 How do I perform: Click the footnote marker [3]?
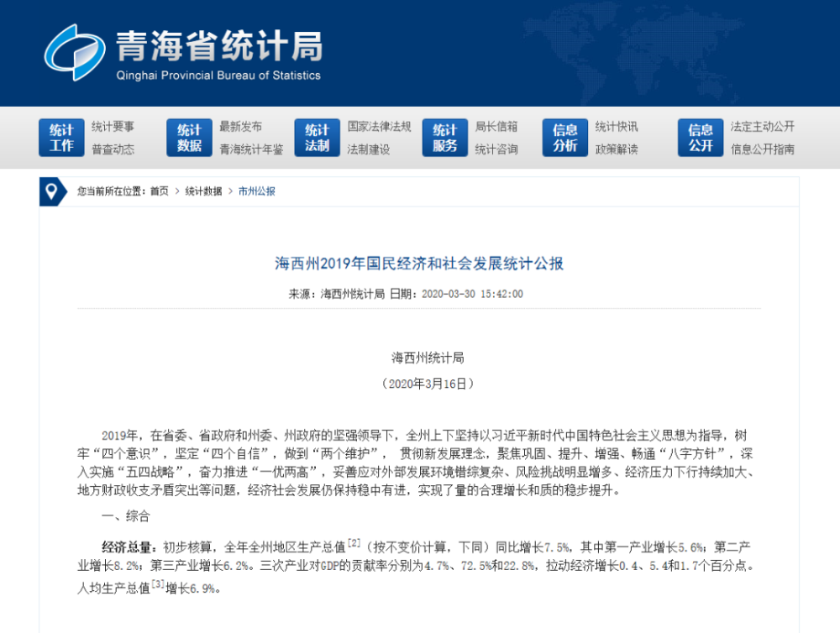pos(158,584)
